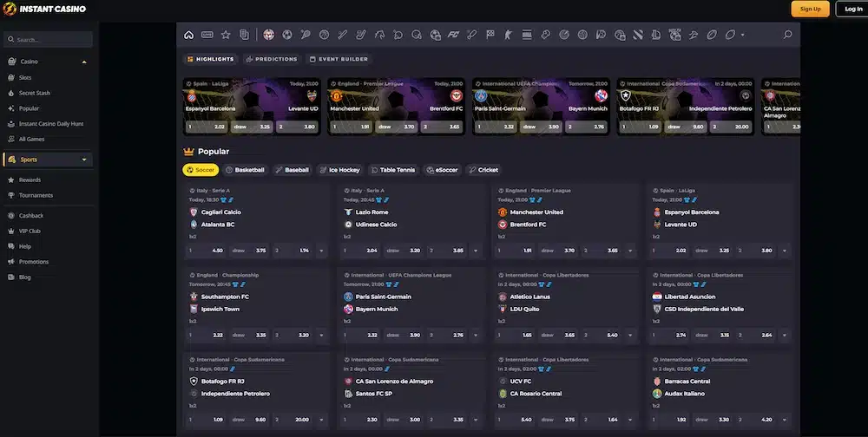Select the basketball sport icon
Screen dimensions: 868x437
click(325, 35)
